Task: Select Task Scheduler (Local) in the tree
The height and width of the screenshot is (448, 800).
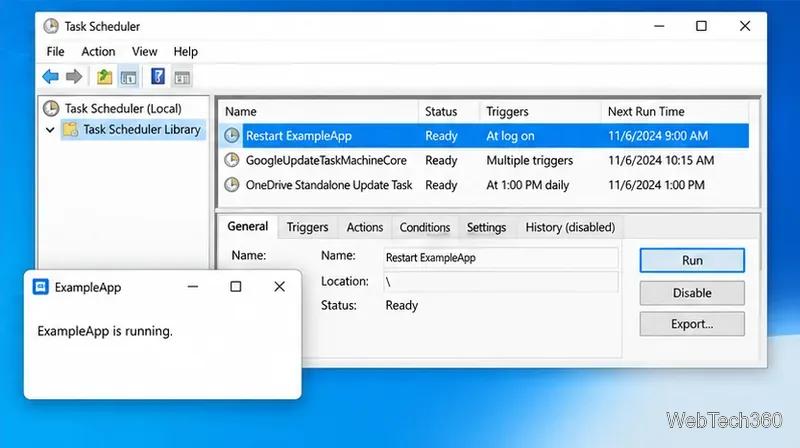Action: tap(123, 109)
